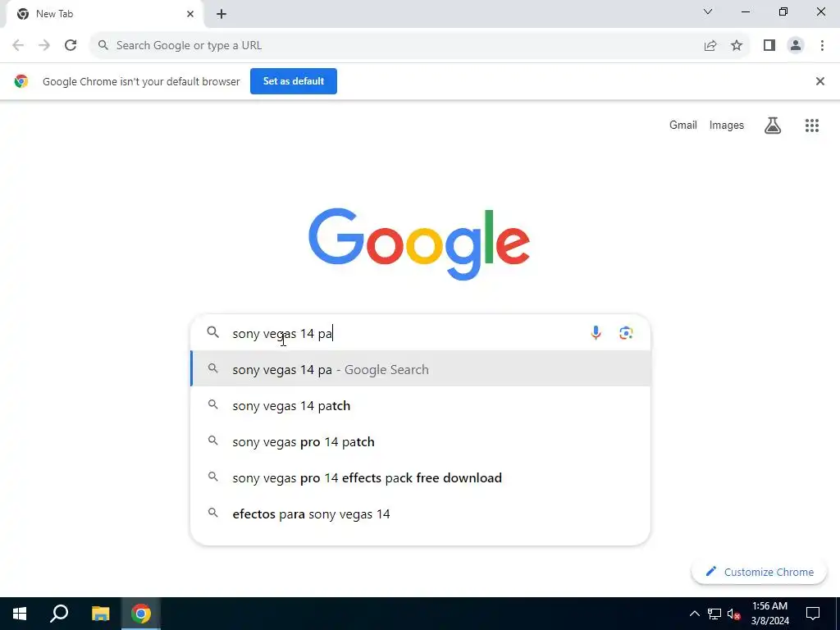The width and height of the screenshot is (840, 630).
Task: Dismiss the default browser notification bar
Action: coord(819,81)
